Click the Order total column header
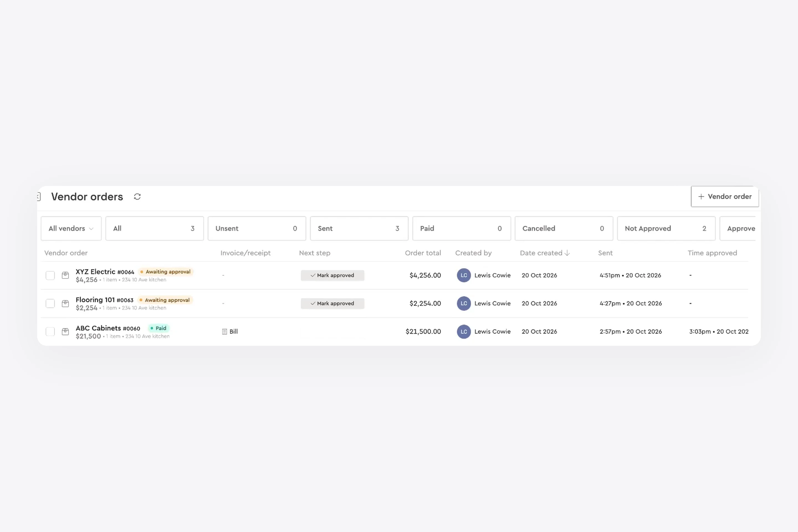 [423, 253]
